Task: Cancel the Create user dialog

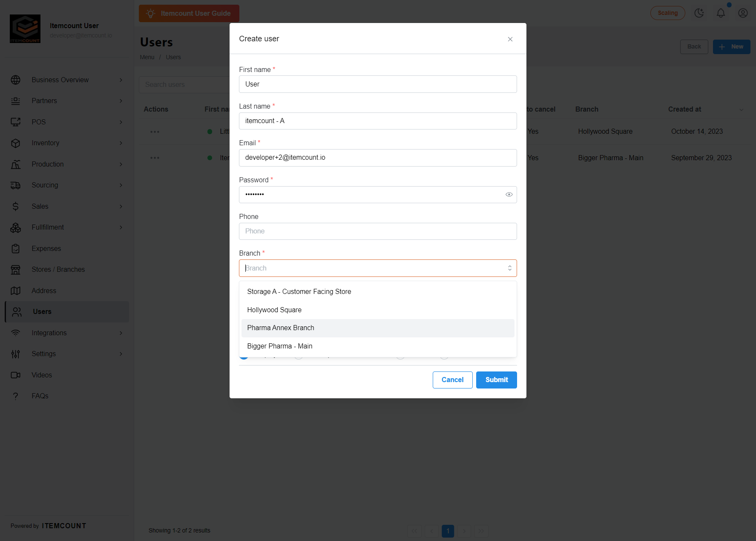Action: coord(453,380)
